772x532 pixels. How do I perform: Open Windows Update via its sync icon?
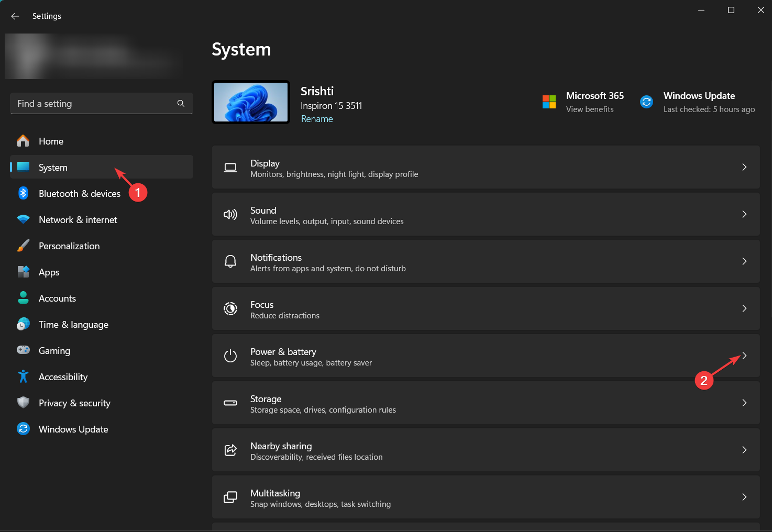[x=23, y=429]
